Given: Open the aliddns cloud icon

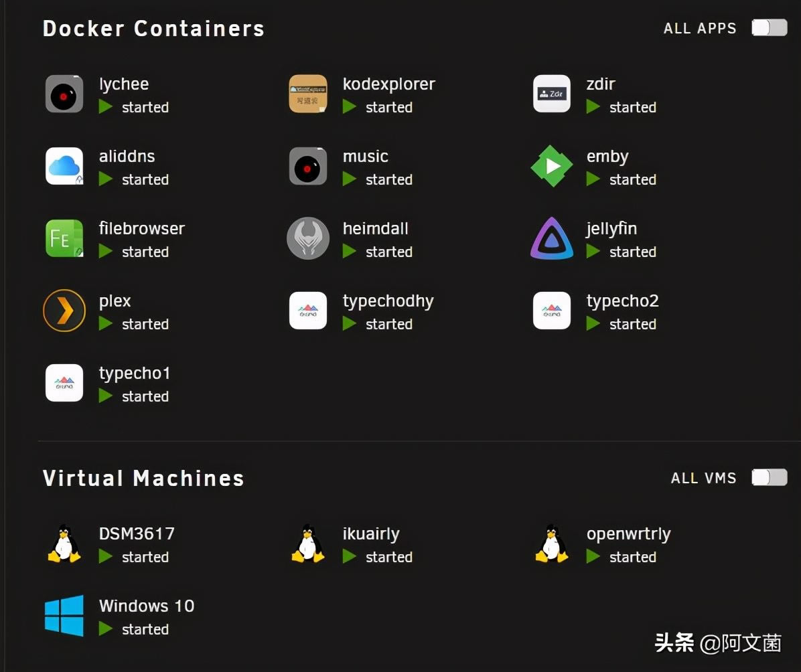Looking at the screenshot, I should pyautogui.click(x=64, y=166).
